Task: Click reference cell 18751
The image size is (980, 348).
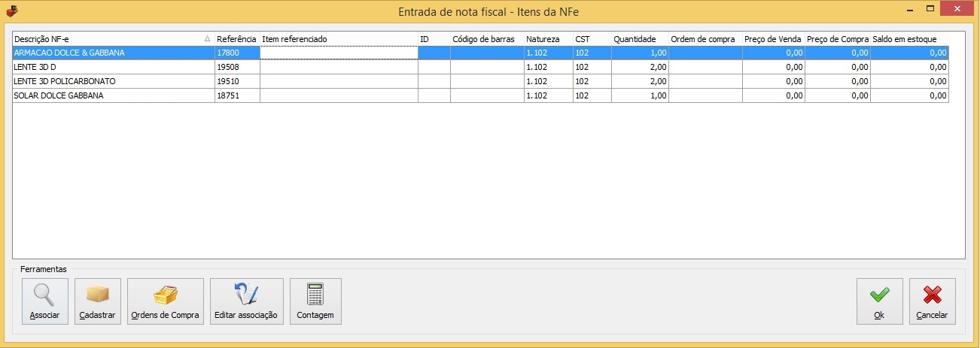Action: pyautogui.click(x=236, y=95)
